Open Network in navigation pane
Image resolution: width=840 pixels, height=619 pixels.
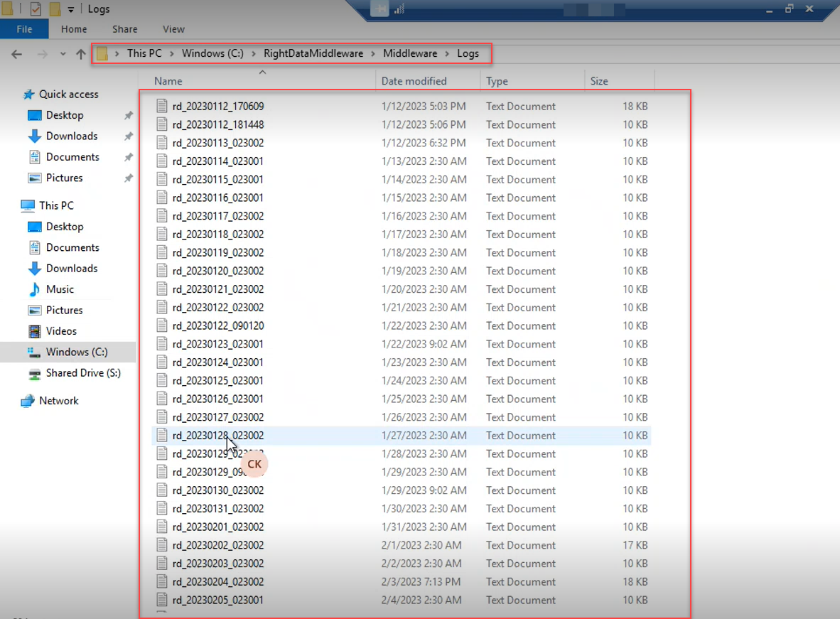(58, 401)
